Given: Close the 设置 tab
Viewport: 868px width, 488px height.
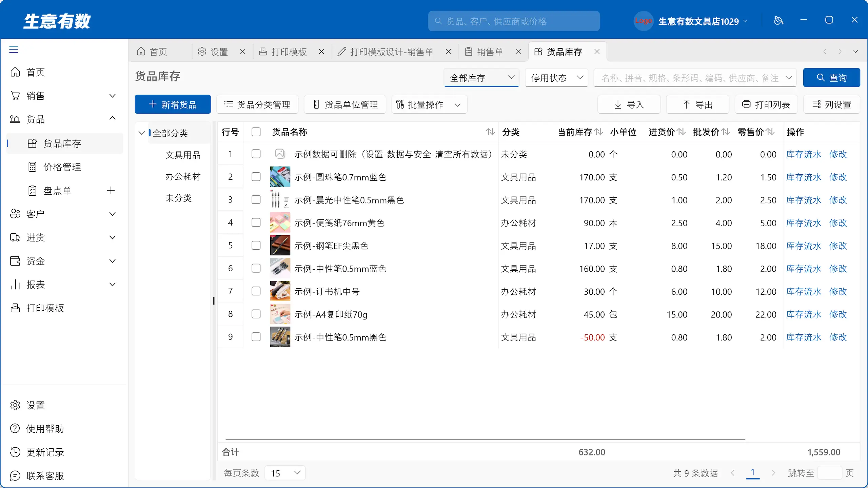Looking at the screenshot, I should point(243,52).
